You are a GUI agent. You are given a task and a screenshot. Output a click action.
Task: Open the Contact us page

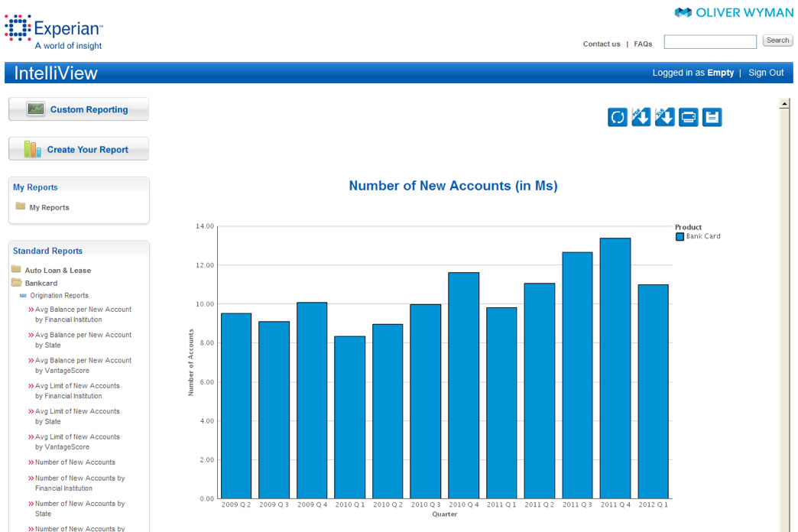coord(602,44)
